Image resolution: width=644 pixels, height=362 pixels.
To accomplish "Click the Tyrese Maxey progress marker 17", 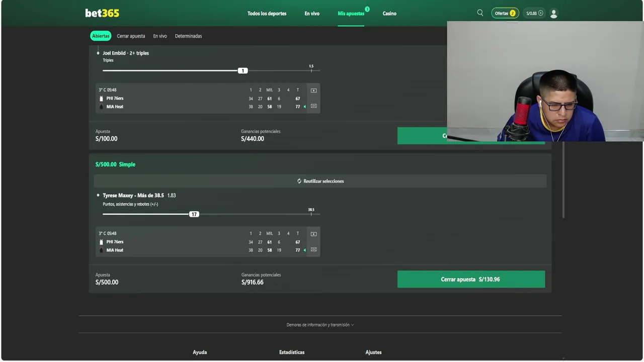I will [194, 214].
